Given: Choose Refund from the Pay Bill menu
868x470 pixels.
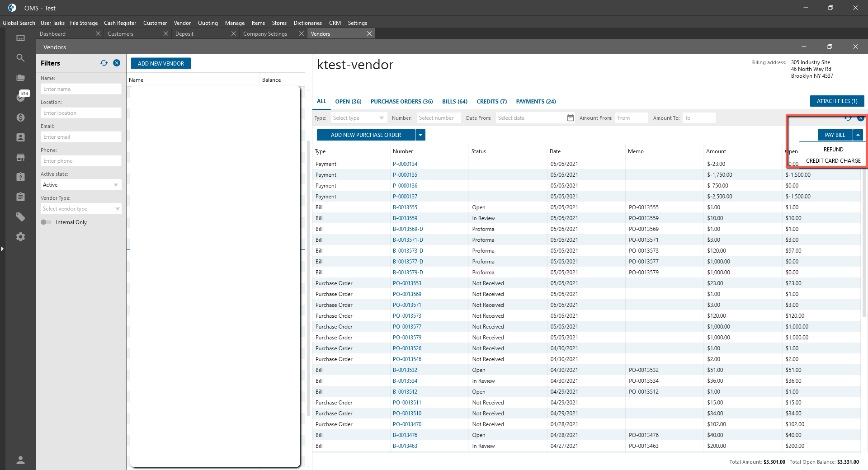Looking at the screenshot, I should pos(833,150).
